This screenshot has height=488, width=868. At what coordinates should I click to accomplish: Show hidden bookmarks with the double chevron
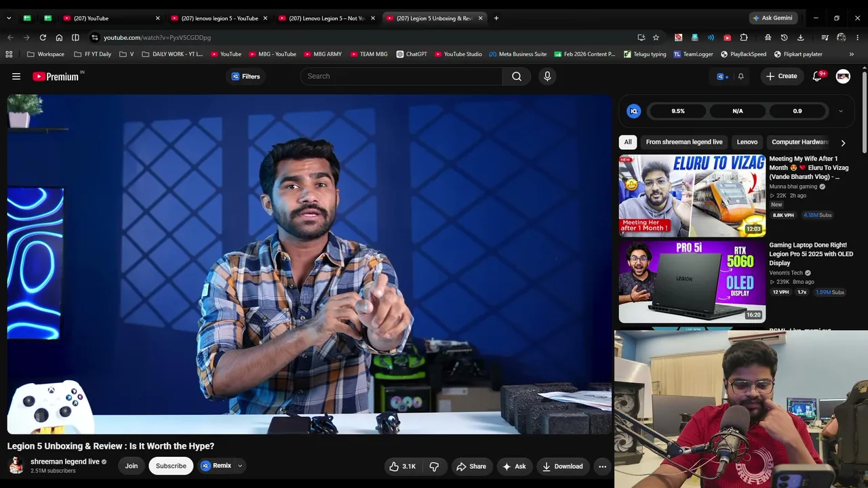pos(851,54)
